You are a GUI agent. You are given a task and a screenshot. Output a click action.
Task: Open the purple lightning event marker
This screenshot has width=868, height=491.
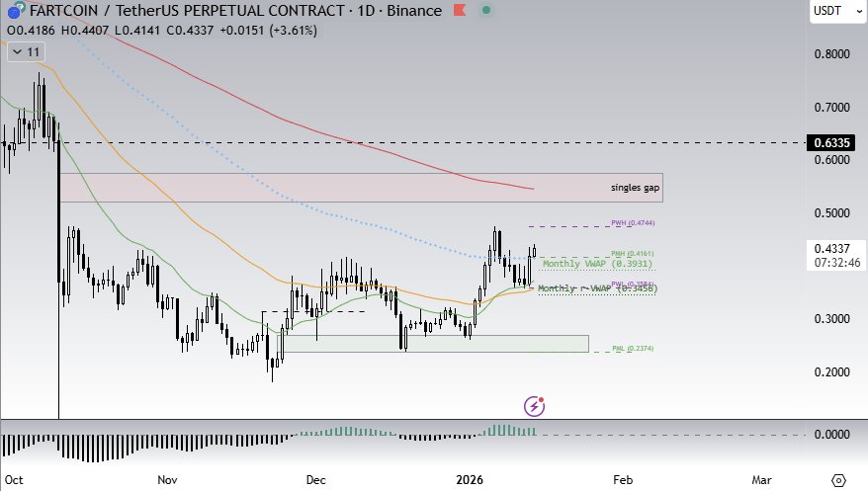click(534, 406)
